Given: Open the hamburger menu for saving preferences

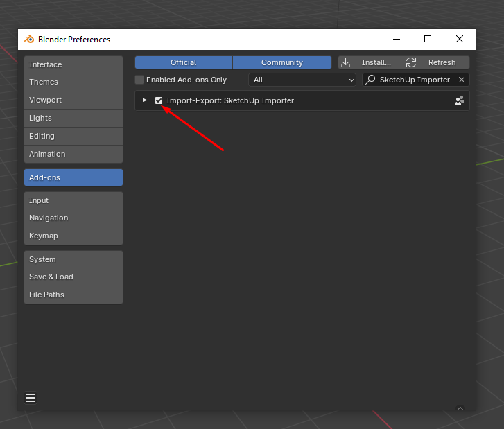Looking at the screenshot, I should (x=31, y=398).
